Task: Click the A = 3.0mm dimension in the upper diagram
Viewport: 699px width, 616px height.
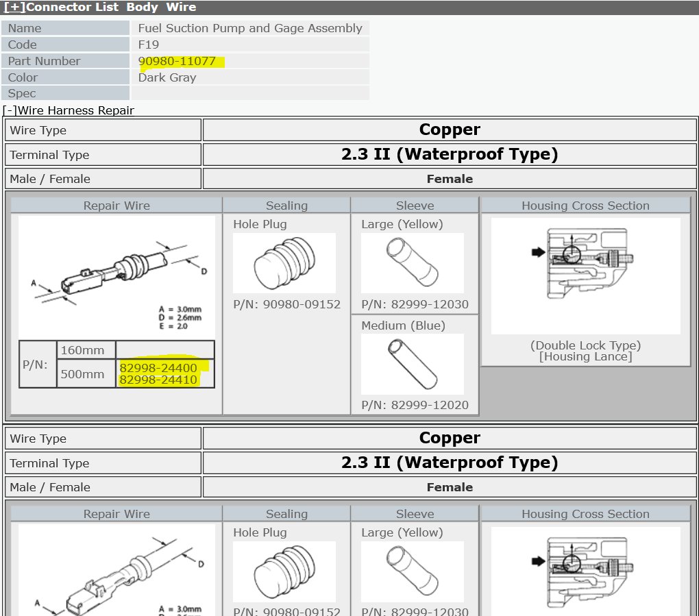Action: [x=180, y=309]
